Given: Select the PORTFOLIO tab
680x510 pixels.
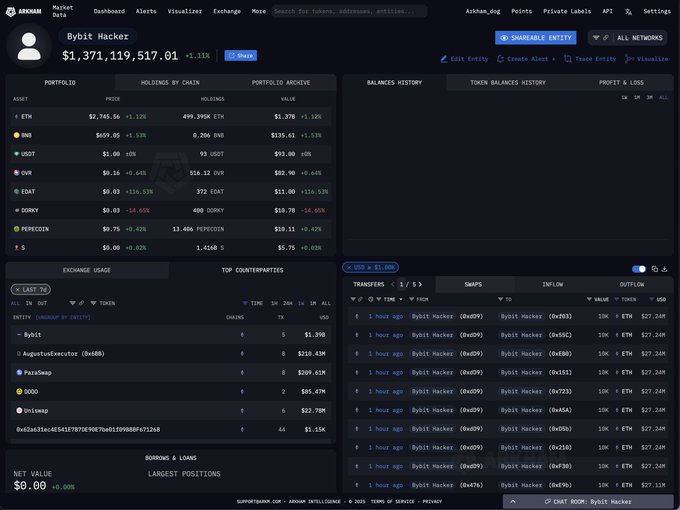Looking at the screenshot, I should (60, 82).
